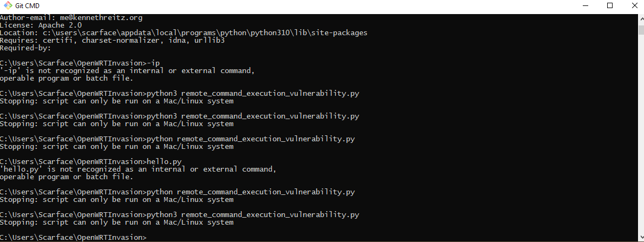Click the Location site-packages path line
This screenshot has height=242, width=644.
[x=184, y=33]
